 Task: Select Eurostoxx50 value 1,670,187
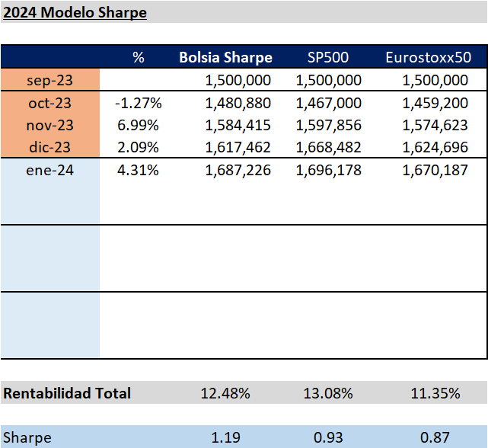(435, 171)
